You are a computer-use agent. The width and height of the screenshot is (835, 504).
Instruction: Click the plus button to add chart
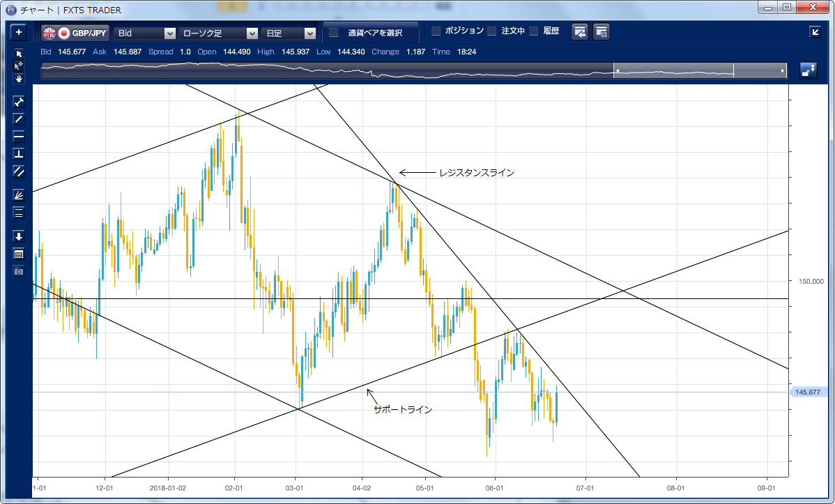(19, 33)
